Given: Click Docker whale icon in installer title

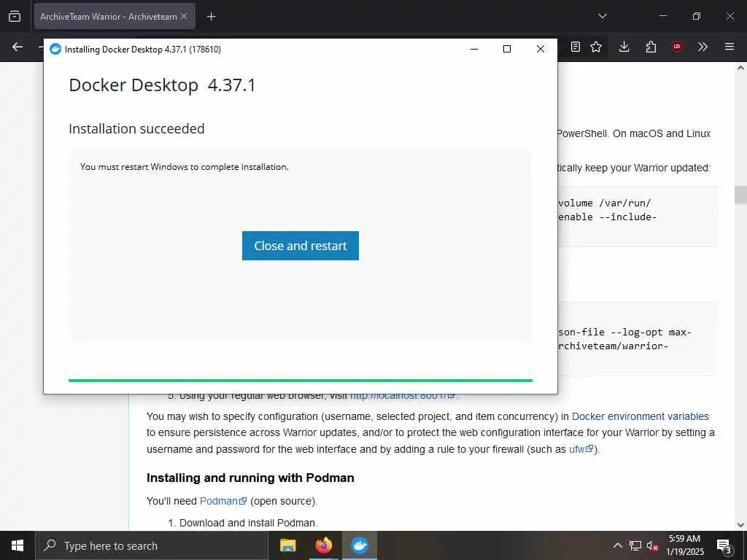Looking at the screenshot, I should tap(55, 49).
